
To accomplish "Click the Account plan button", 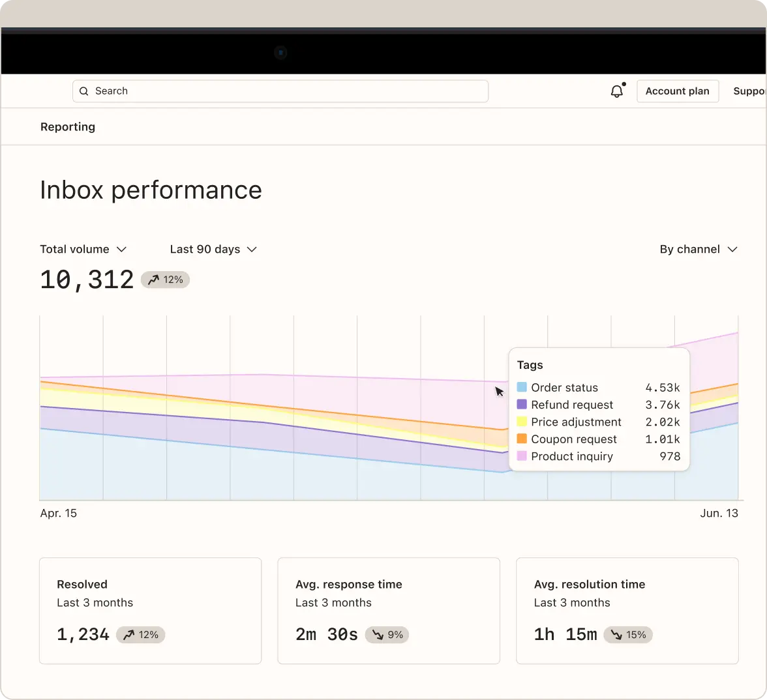I will click(678, 91).
